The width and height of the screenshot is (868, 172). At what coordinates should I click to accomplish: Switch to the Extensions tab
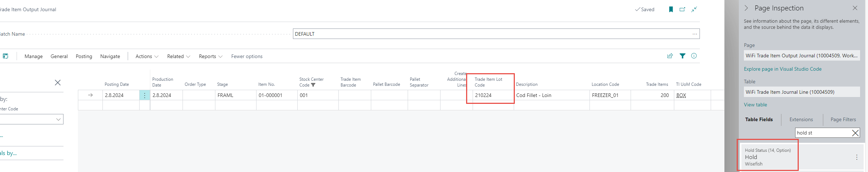click(x=801, y=120)
